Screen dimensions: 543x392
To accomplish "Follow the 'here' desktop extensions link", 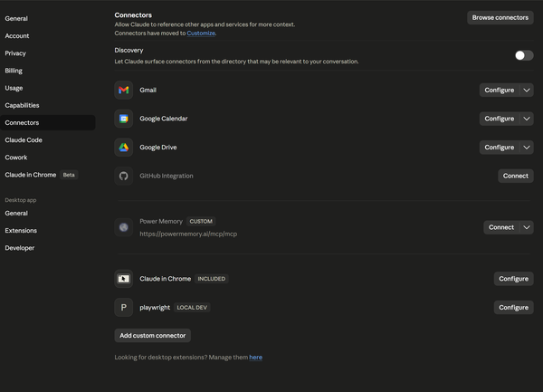I will coord(255,358).
